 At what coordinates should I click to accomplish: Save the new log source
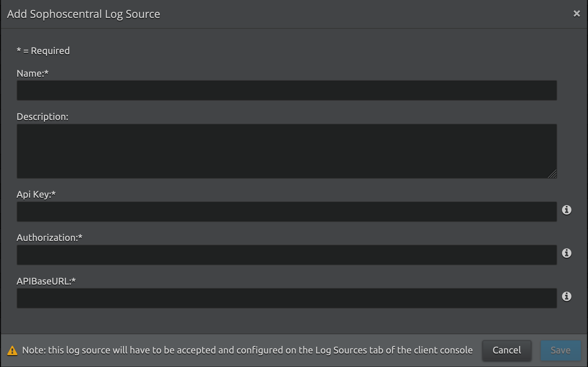pyautogui.click(x=560, y=350)
